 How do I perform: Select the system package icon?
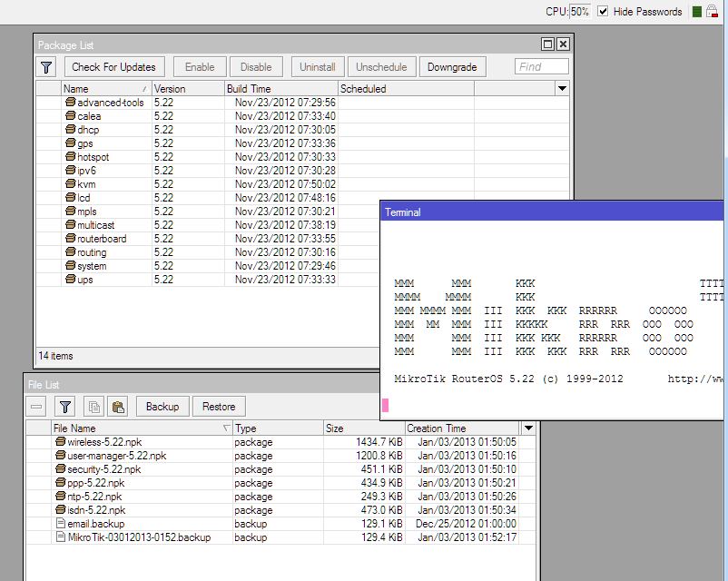[x=70, y=265]
